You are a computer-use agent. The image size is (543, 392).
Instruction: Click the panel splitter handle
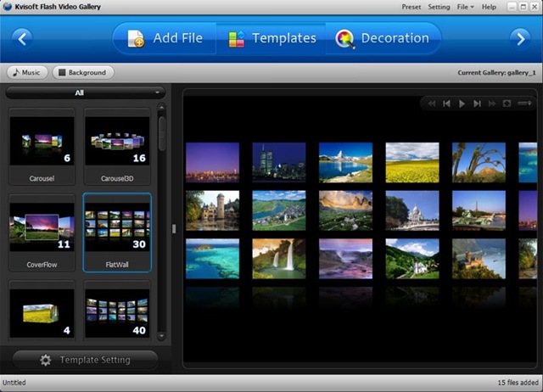coord(174,228)
